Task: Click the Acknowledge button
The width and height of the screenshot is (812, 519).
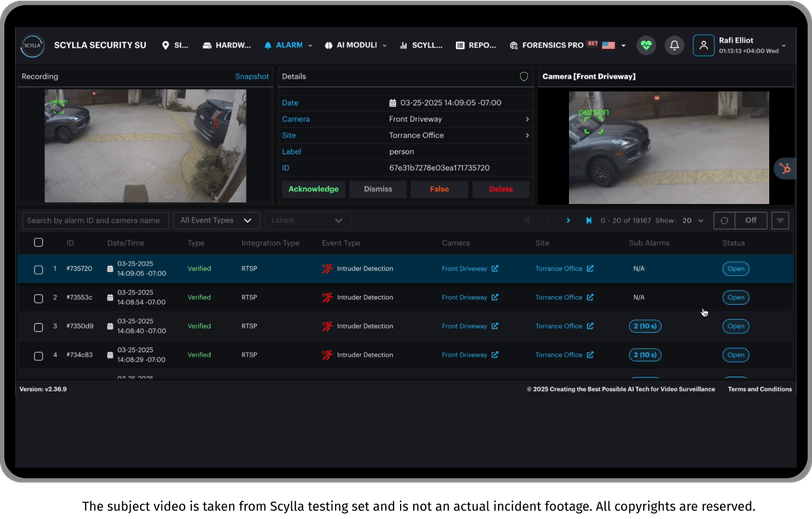Action: pyautogui.click(x=313, y=189)
